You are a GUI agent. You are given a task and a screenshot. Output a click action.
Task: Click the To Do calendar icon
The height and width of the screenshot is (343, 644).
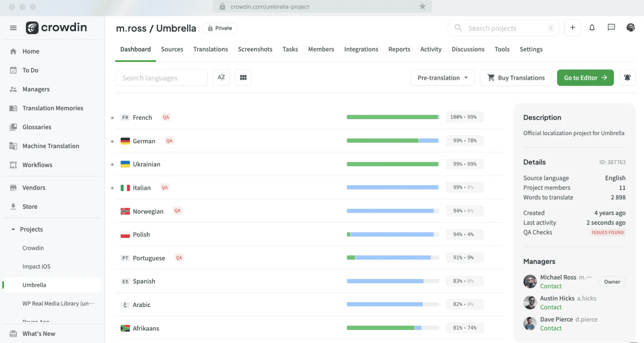(13, 70)
